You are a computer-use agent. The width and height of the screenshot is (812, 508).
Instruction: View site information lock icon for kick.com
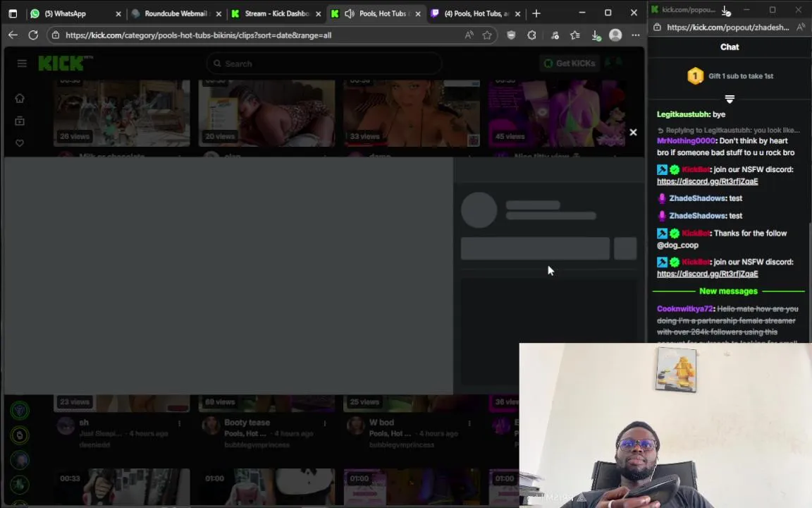coord(56,35)
